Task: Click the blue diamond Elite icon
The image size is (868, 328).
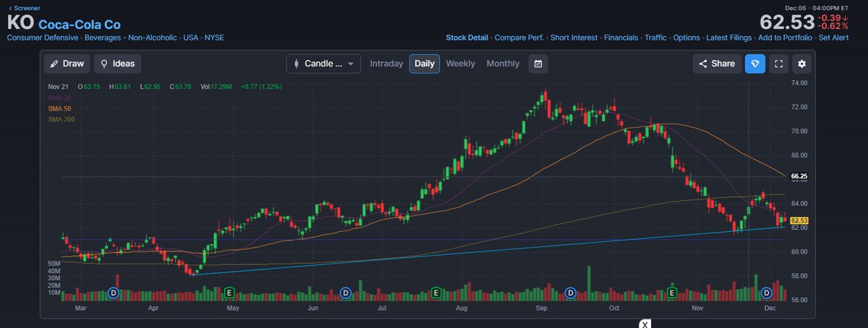Action: point(754,64)
